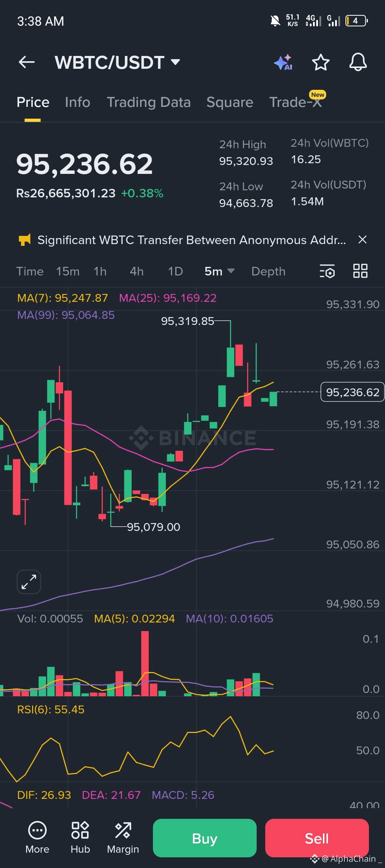Tap the volume MA(10): 0.01605 label

click(x=230, y=619)
